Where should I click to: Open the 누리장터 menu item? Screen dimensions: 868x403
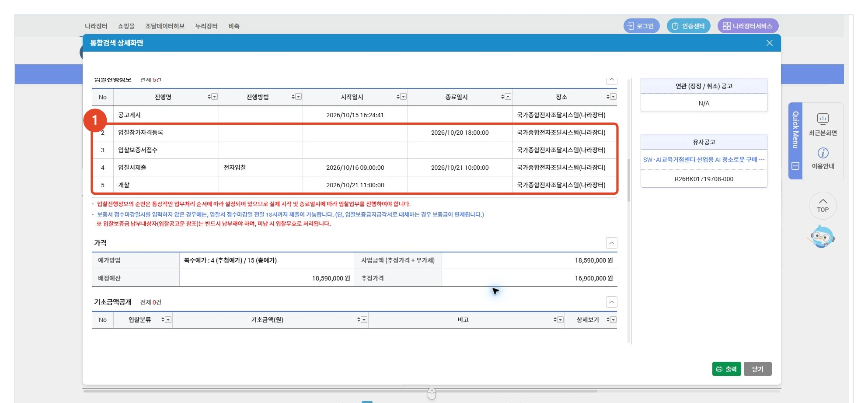(206, 26)
